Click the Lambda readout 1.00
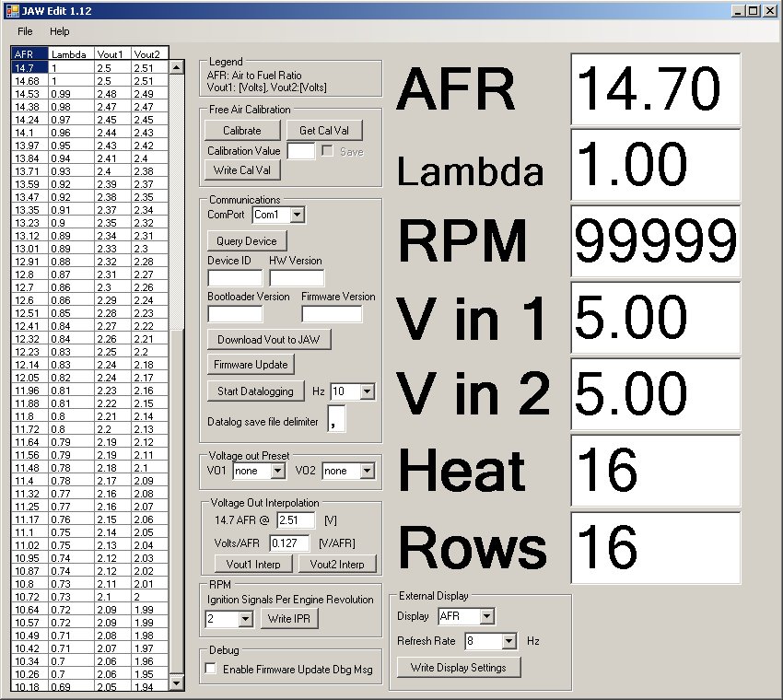 pos(655,165)
